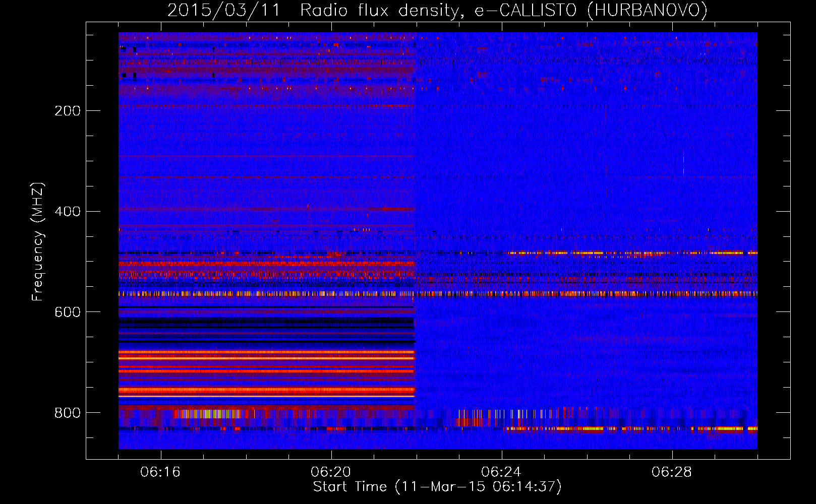Click the 06:16 time tick label

pyautogui.click(x=160, y=472)
